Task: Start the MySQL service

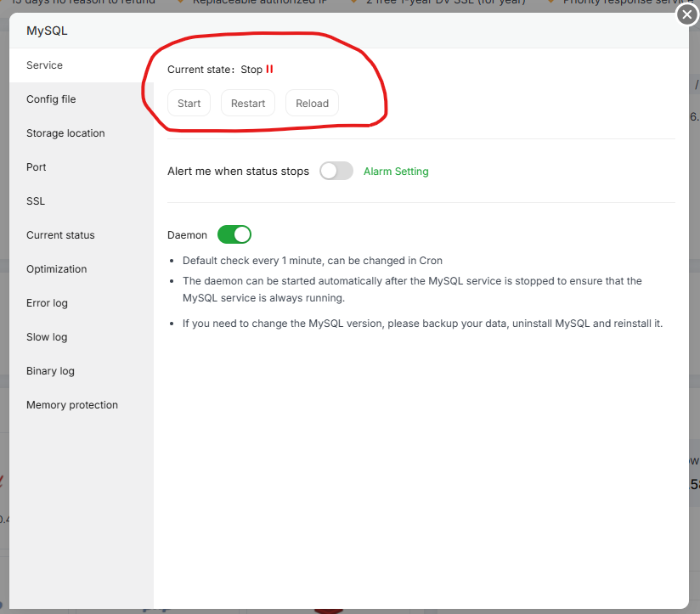Action: [x=189, y=103]
